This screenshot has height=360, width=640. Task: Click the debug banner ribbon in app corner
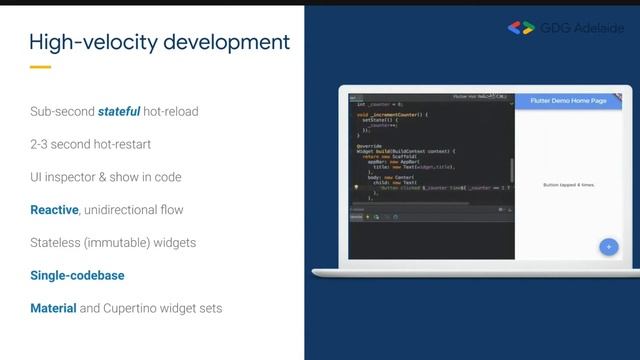click(618, 98)
